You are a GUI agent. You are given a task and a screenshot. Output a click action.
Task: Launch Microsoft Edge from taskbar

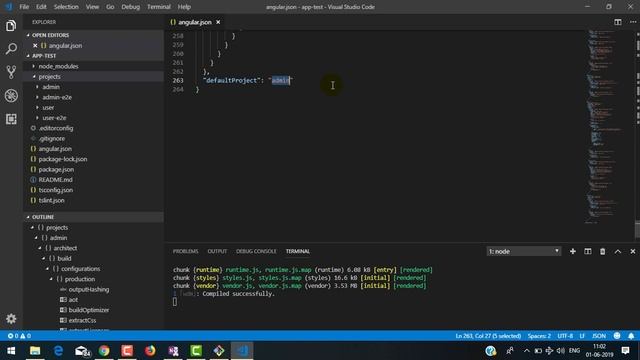tap(58, 351)
